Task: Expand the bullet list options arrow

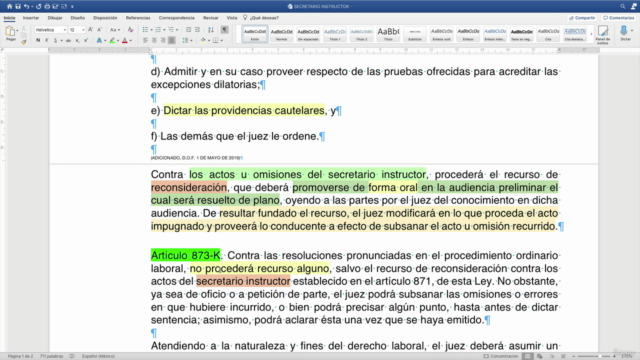Action: click(151, 30)
